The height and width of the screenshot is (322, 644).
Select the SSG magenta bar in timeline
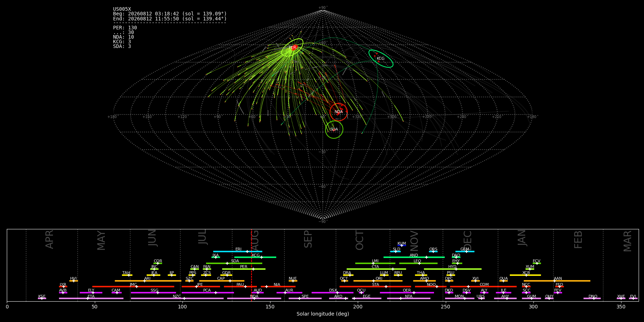[153, 293]
